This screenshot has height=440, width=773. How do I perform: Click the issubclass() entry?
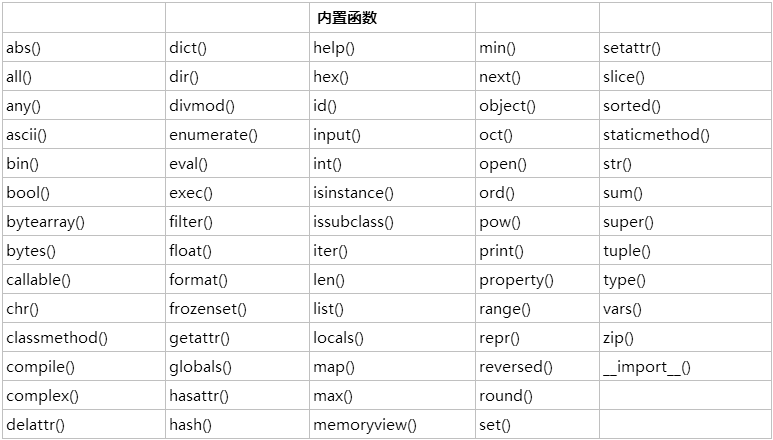point(353,222)
